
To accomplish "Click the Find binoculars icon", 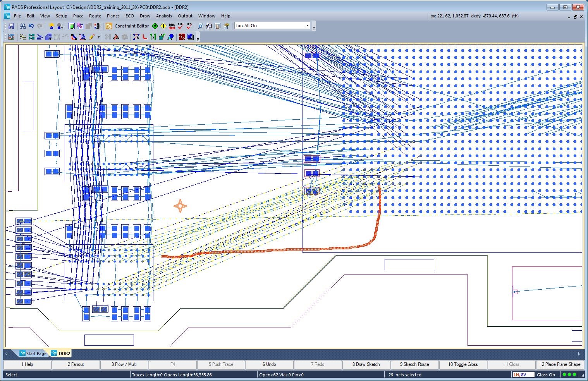I will 22,26.
